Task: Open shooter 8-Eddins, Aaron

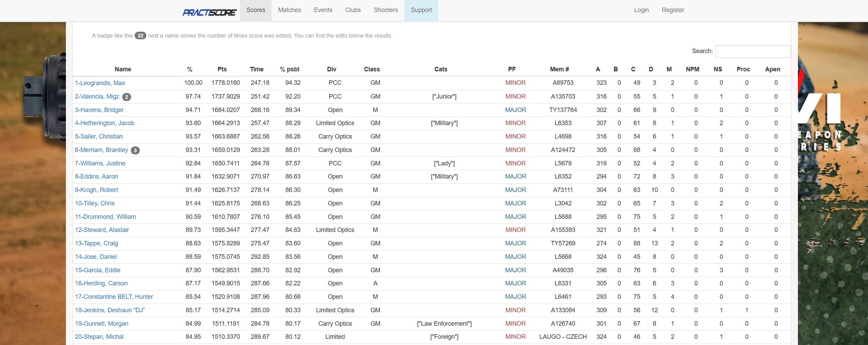Action: (96, 176)
